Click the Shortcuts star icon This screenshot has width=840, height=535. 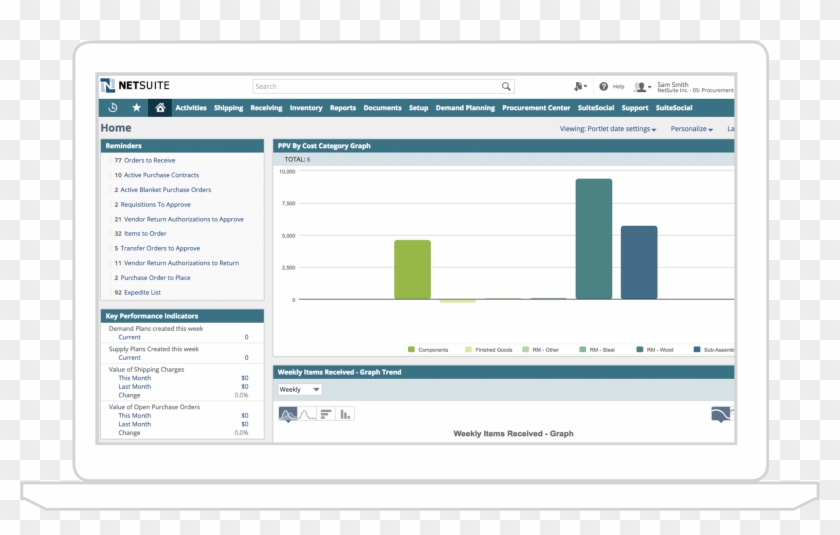137,108
